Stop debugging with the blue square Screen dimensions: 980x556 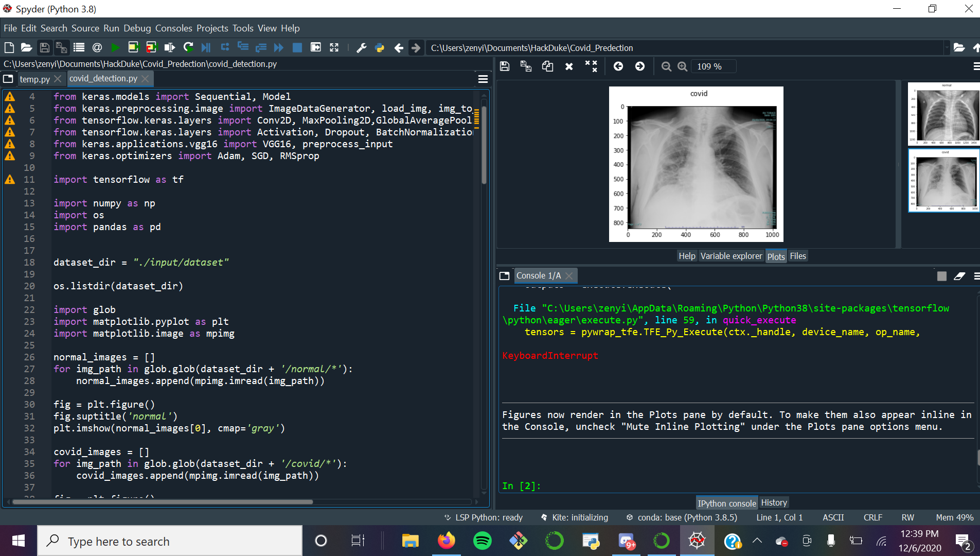[297, 48]
